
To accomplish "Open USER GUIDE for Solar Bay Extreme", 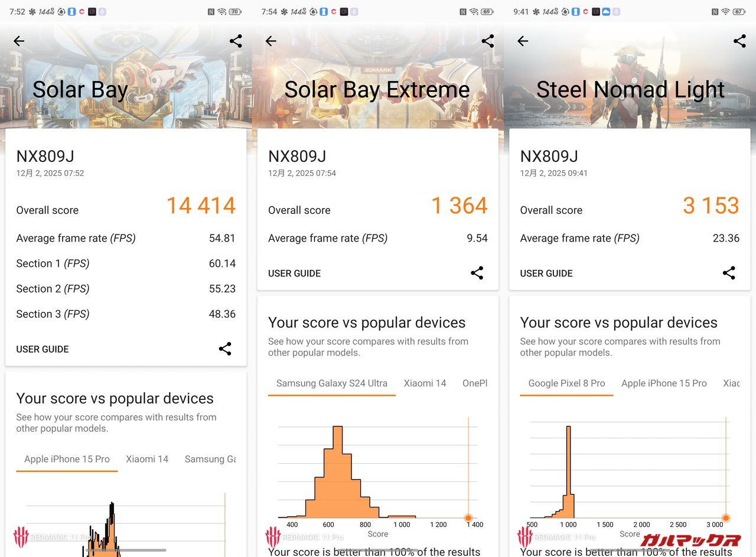I will tap(294, 273).
